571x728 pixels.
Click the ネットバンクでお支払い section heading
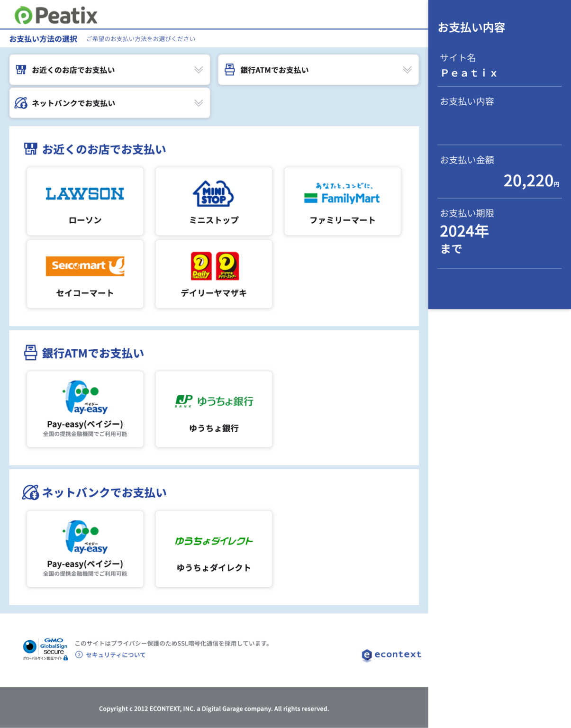click(x=104, y=493)
